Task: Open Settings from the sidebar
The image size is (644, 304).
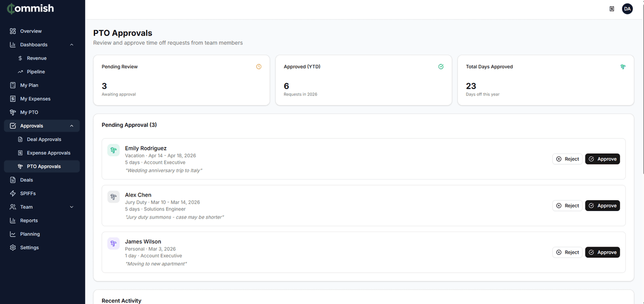Action: tap(30, 248)
